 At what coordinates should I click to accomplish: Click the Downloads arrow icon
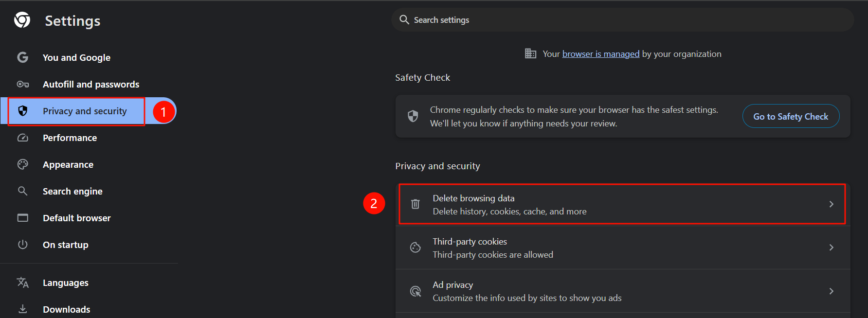pyautogui.click(x=22, y=308)
